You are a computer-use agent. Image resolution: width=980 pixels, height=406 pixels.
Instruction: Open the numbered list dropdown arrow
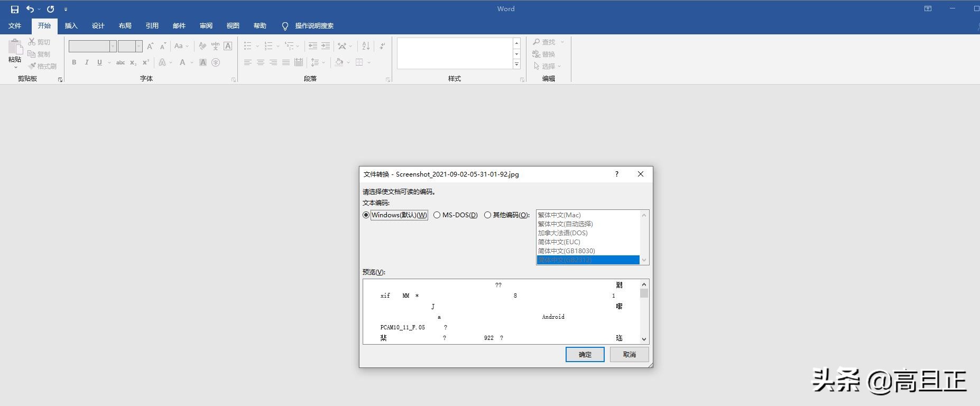click(x=278, y=46)
